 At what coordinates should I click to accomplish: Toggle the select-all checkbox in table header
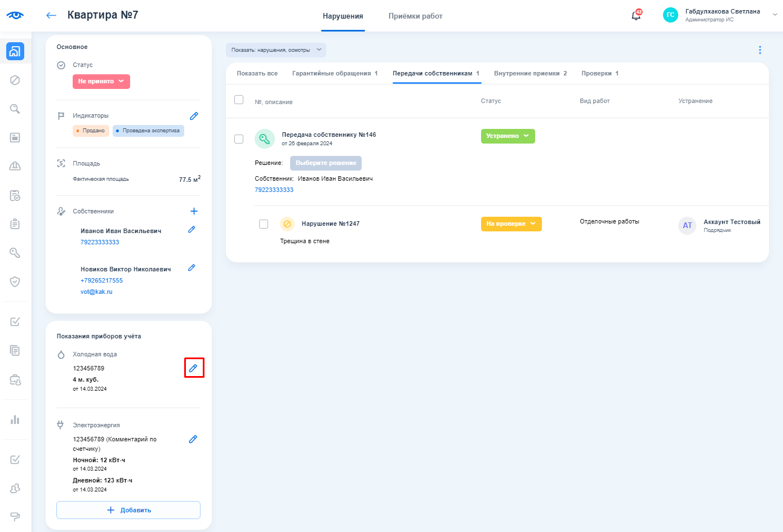click(239, 100)
